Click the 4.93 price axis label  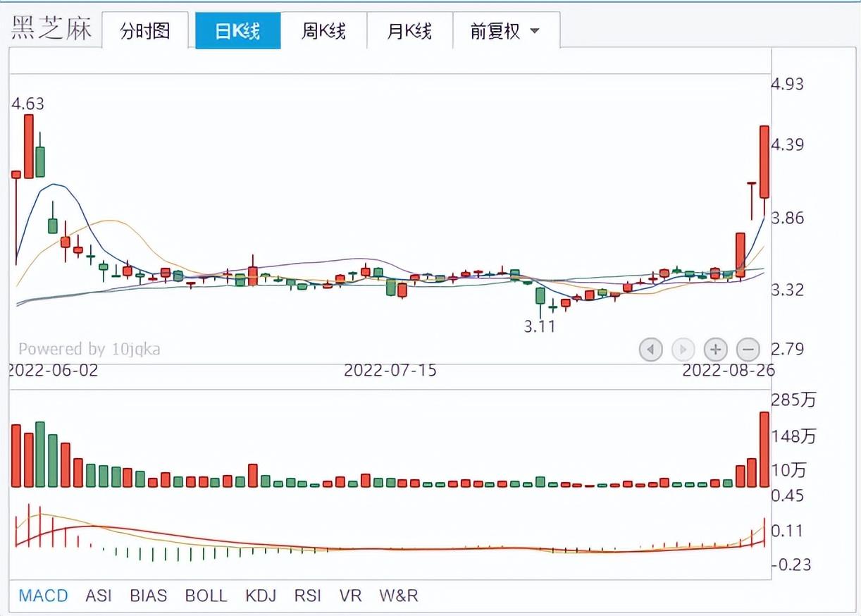[788, 84]
